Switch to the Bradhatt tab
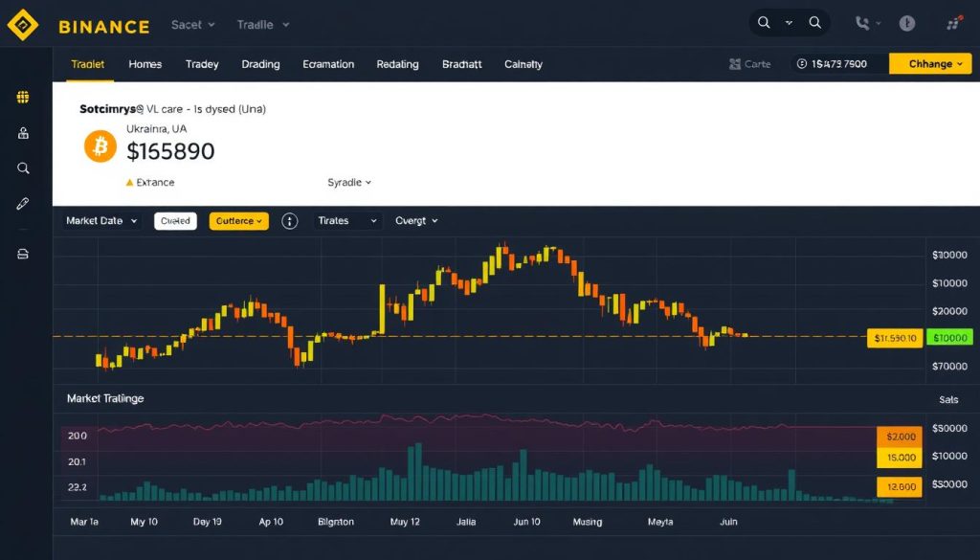This screenshot has height=560, width=980. pyautogui.click(x=462, y=64)
